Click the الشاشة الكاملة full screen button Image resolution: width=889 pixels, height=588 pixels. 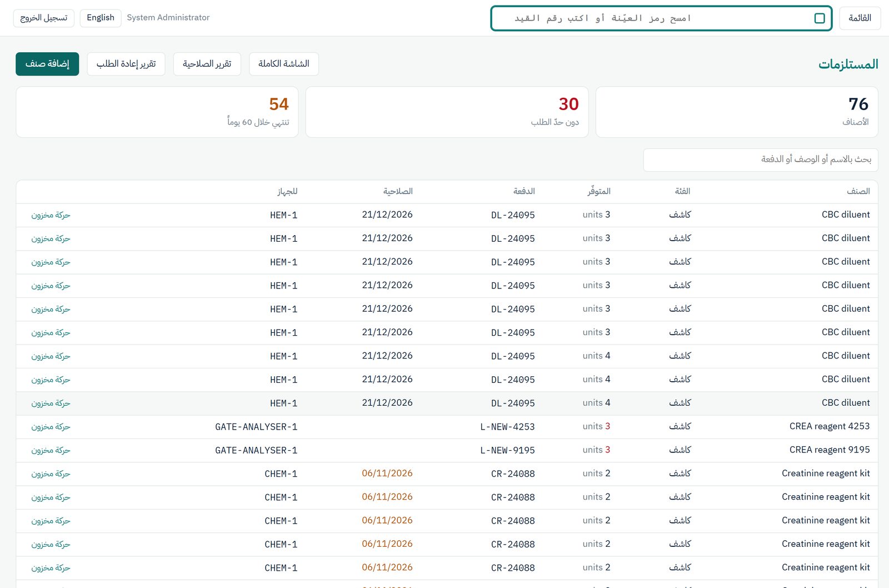coord(284,64)
